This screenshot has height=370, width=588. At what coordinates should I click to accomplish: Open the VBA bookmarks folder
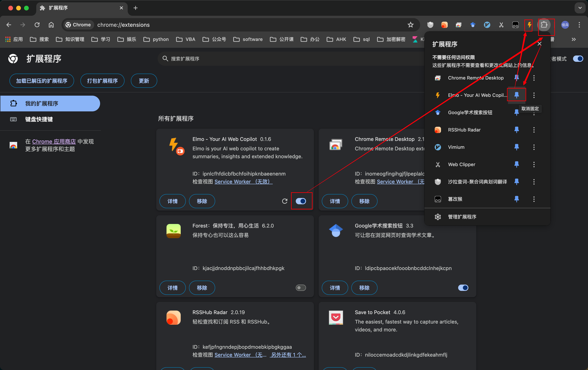point(186,39)
